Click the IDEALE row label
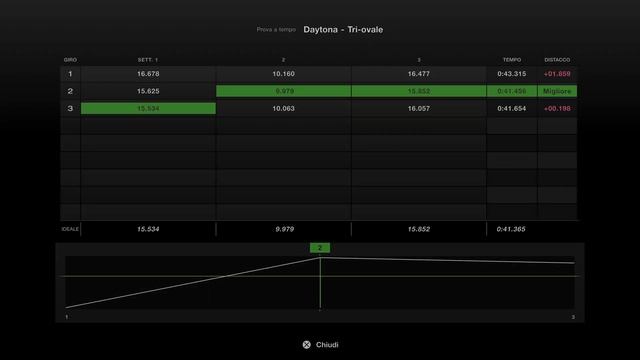The width and height of the screenshot is (640, 360). [70, 229]
